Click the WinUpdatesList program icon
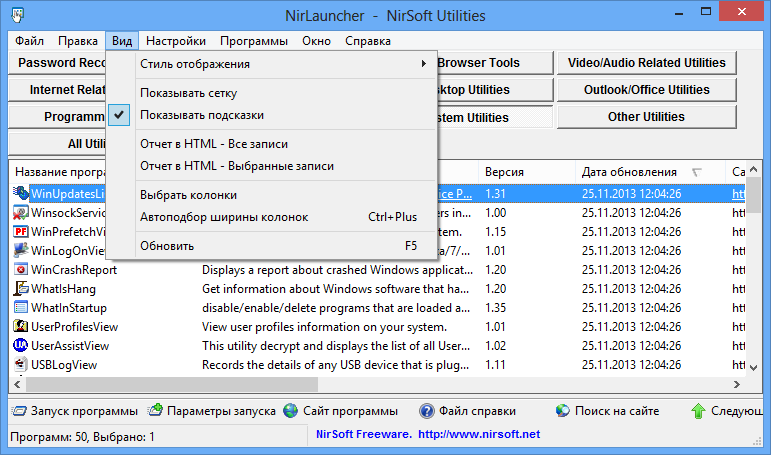771x455 pixels. [x=21, y=193]
